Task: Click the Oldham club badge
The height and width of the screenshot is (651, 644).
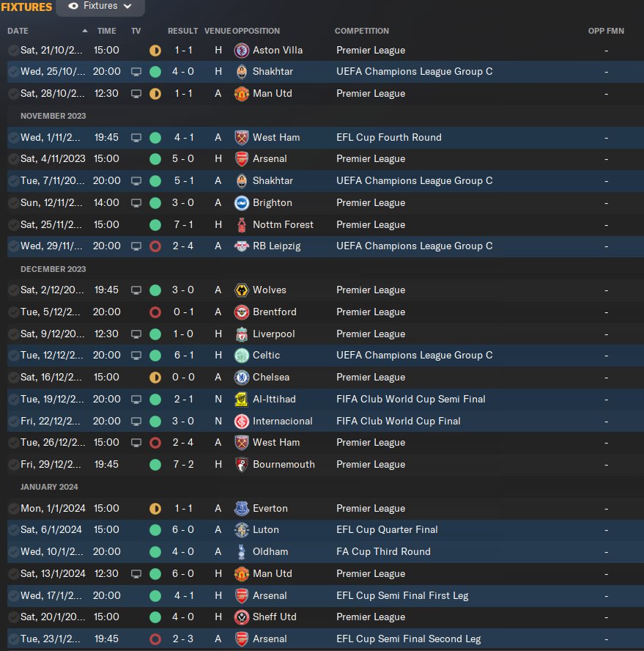Action: [x=242, y=552]
